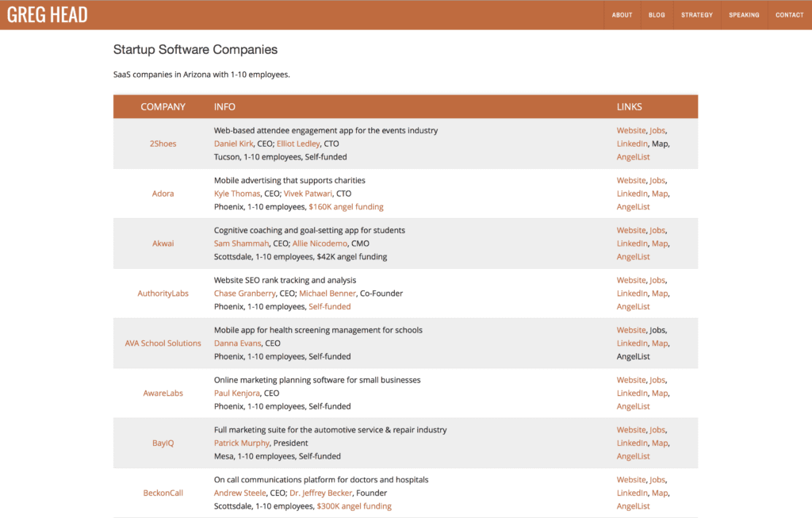Open the AngelList link for Adora
The height and width of the screenshot is (518, 812).
pyautogui.click(x=634, y=207)
